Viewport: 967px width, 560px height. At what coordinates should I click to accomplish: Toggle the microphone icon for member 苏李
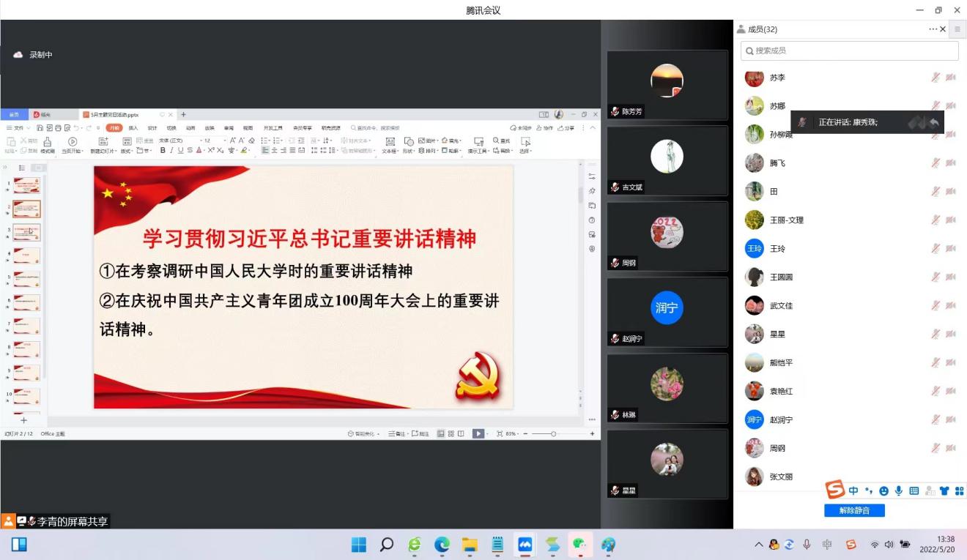point(935,78)
